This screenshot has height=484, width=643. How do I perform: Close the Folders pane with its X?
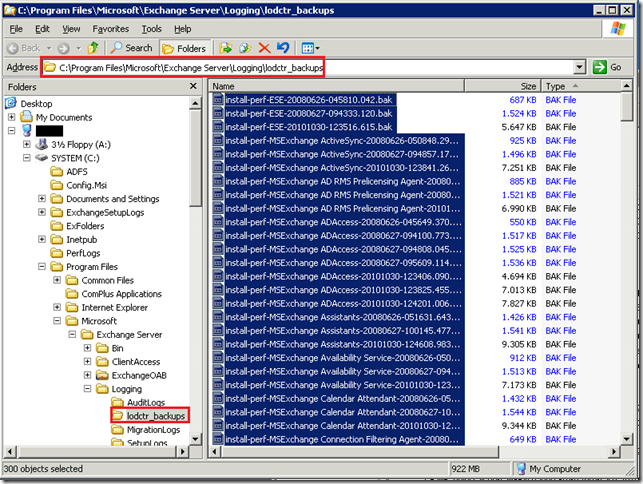[193, 86]
